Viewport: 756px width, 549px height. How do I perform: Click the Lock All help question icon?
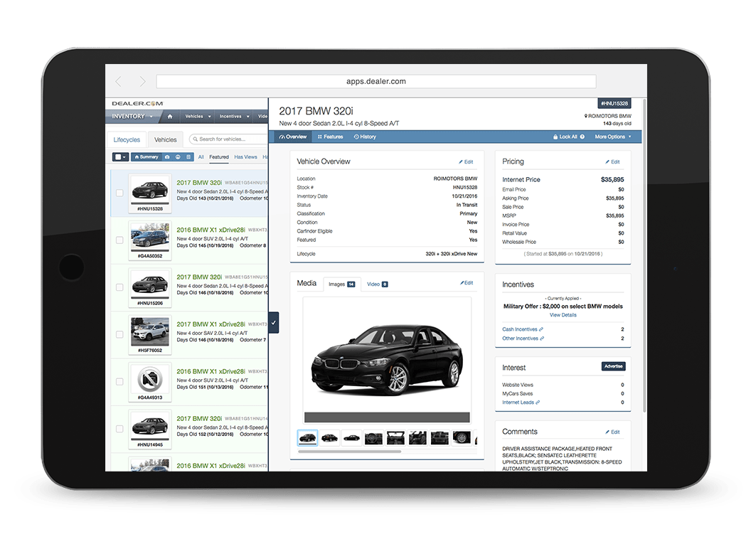coord(582,137)
